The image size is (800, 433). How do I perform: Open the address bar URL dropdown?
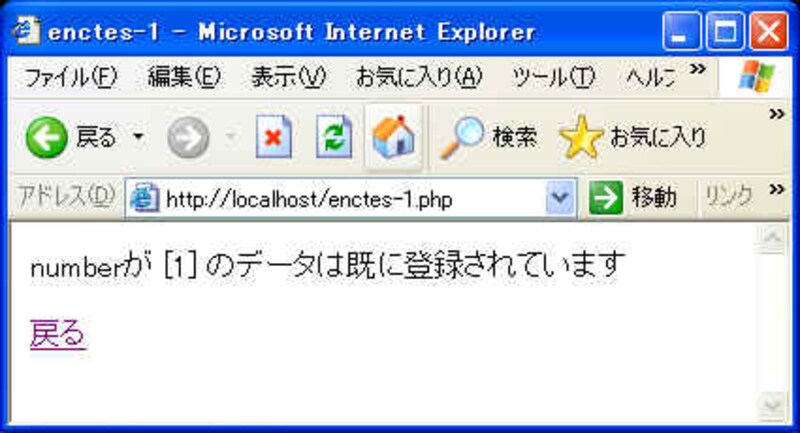click(560, 197)
